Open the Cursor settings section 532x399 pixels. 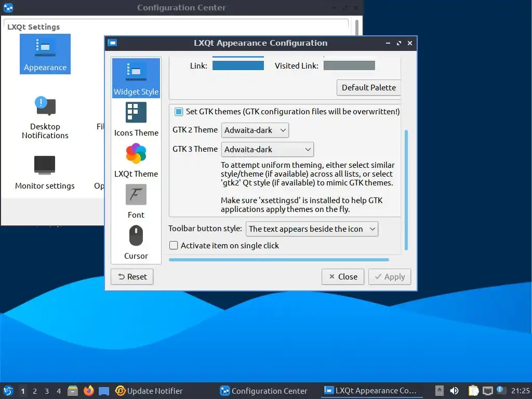click(136, 242)
